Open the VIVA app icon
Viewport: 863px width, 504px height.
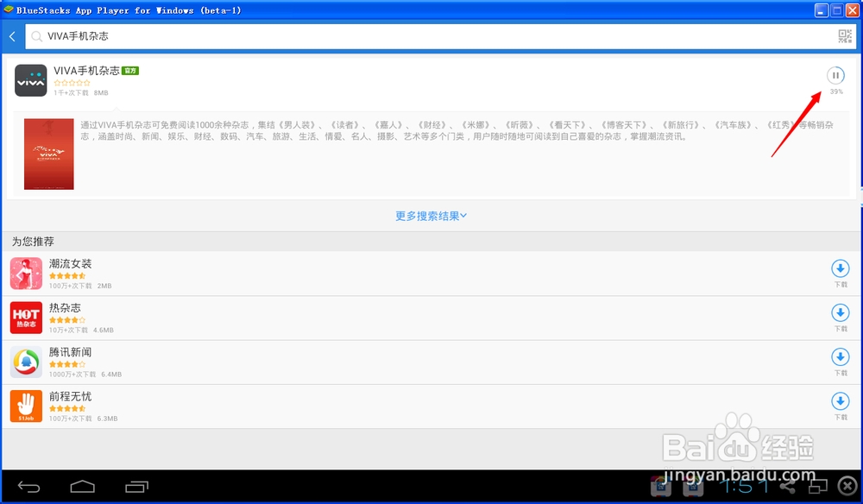pyautogui.click(x=30, y=80)
